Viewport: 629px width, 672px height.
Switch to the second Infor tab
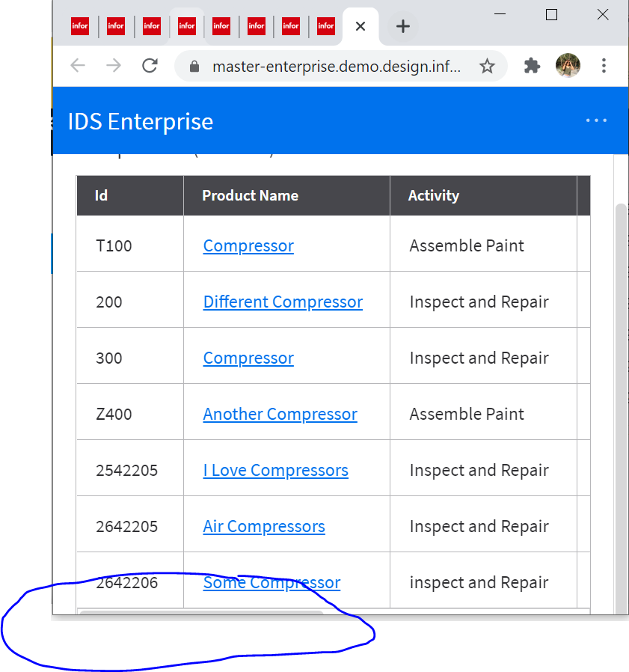[x=116, y=26]
